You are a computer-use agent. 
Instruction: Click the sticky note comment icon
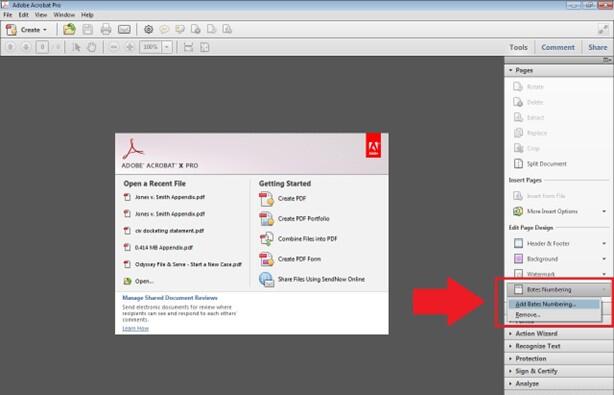164,29
